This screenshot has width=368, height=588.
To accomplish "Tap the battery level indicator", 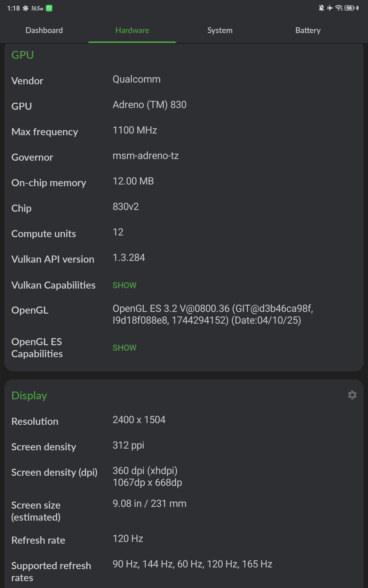I will click(x=349, y=8).
